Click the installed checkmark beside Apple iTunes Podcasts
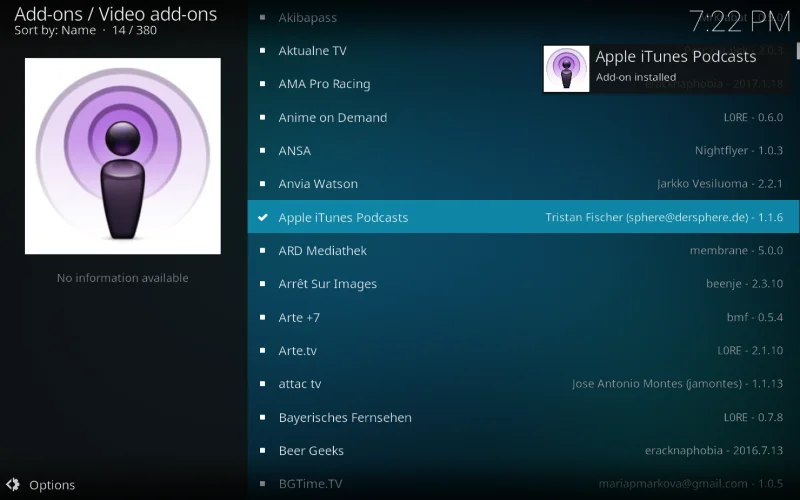Viewport: 800px width, 500px height. point(262,217)
